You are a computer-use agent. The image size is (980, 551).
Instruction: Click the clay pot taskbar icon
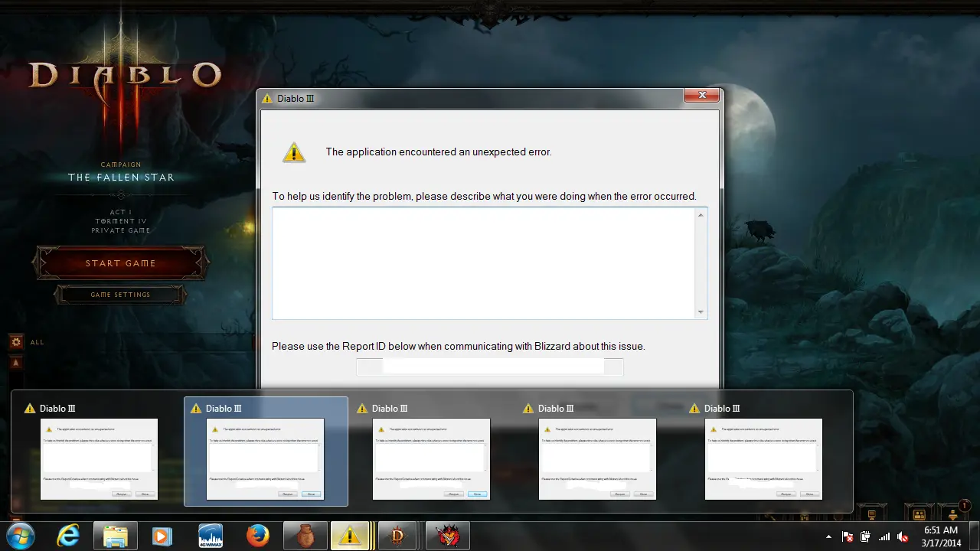305,536
